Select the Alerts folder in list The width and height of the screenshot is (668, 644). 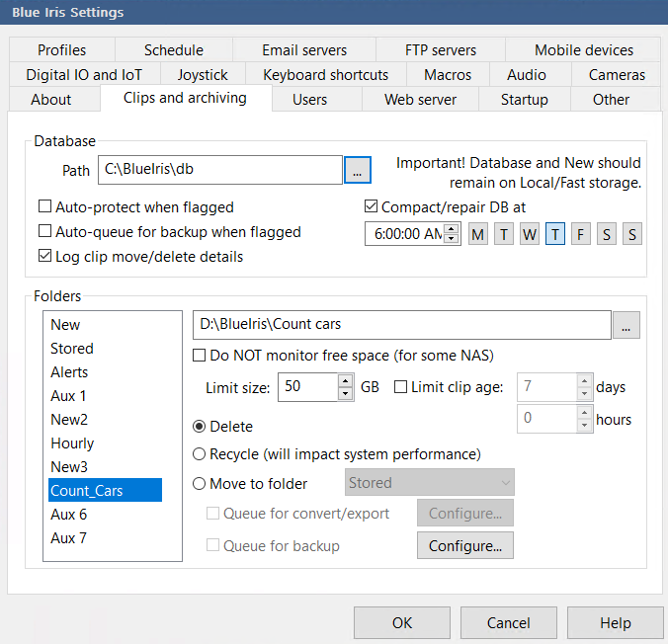[x=105, y=372]
